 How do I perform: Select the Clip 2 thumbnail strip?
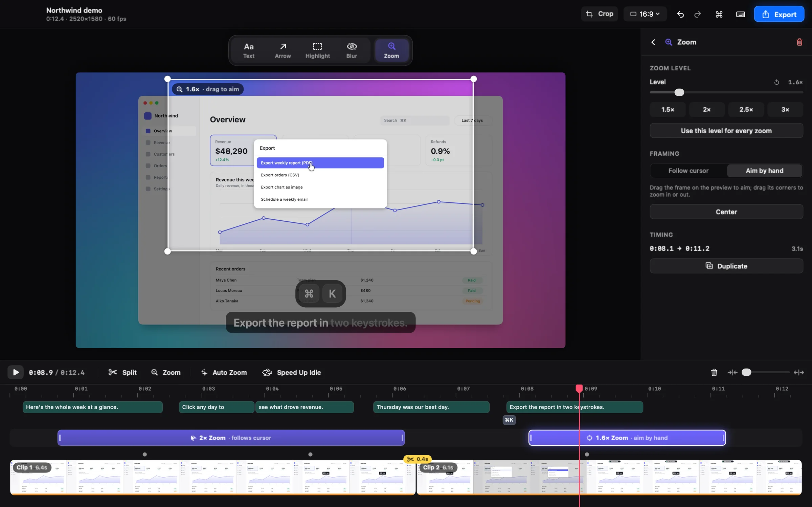click(609, 477)
